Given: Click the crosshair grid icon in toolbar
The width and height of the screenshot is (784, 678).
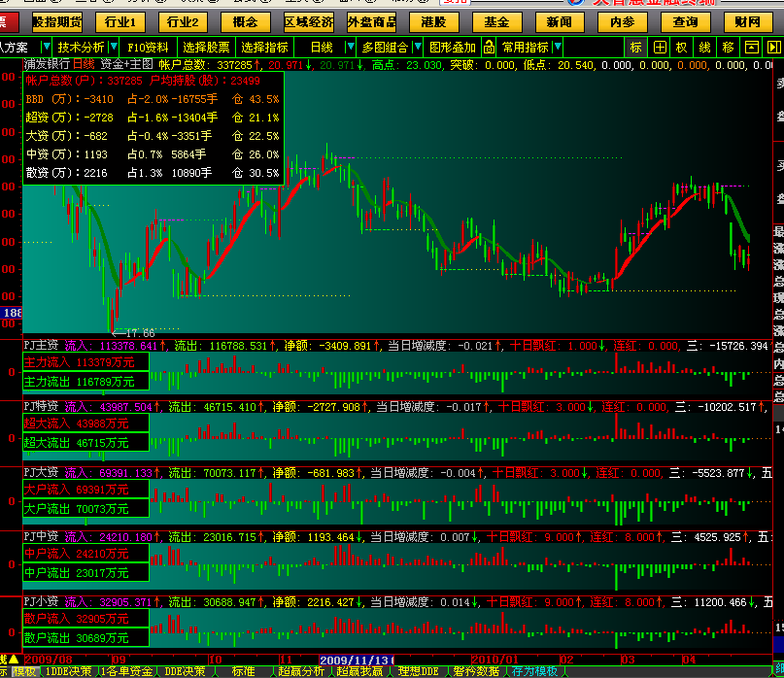Looking at the screenshot, I should (660, 48).
